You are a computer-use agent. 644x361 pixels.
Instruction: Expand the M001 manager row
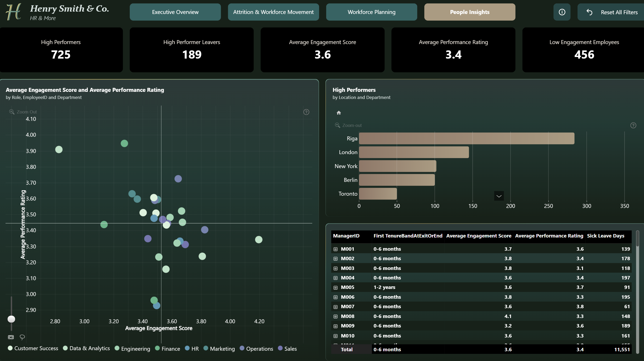(x=335, y=249)
